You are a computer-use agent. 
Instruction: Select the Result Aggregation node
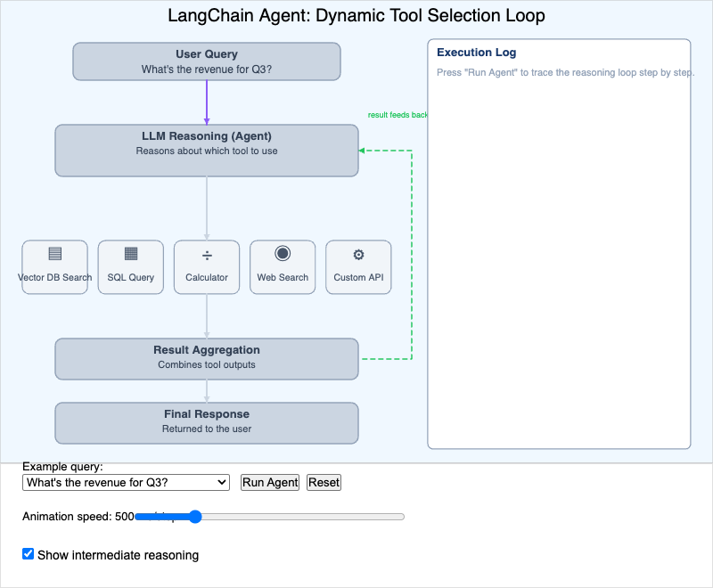click(x=207, y=359)
